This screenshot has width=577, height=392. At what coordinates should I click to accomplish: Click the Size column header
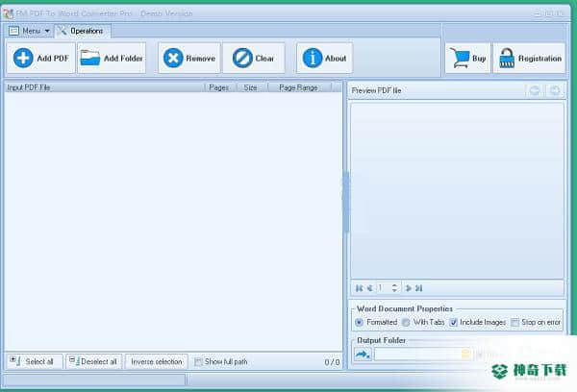[250, 87]
